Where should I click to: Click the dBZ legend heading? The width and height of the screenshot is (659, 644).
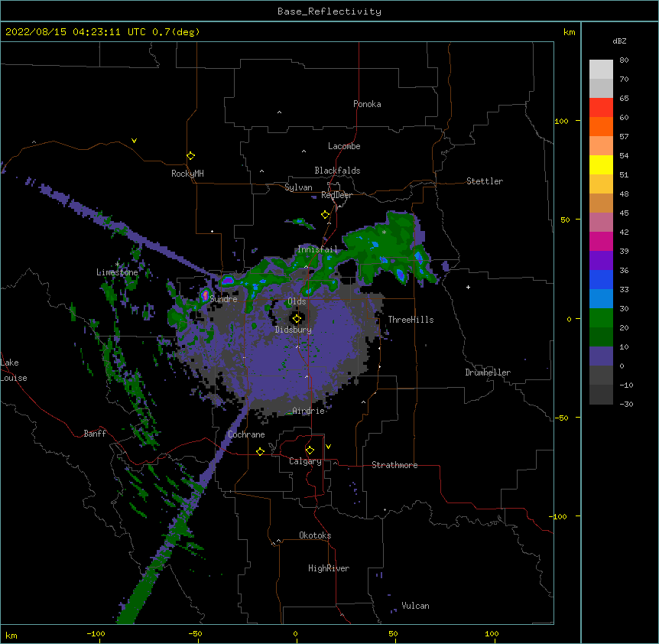(x=619, y=41)
